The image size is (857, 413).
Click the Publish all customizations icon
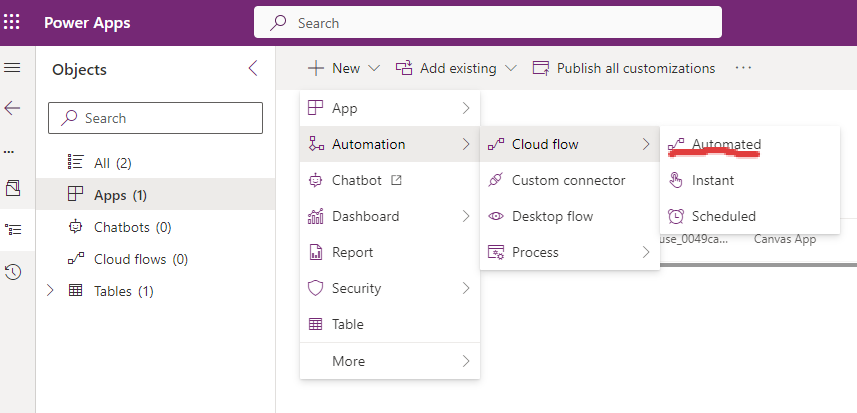click(x=541, y=68)
